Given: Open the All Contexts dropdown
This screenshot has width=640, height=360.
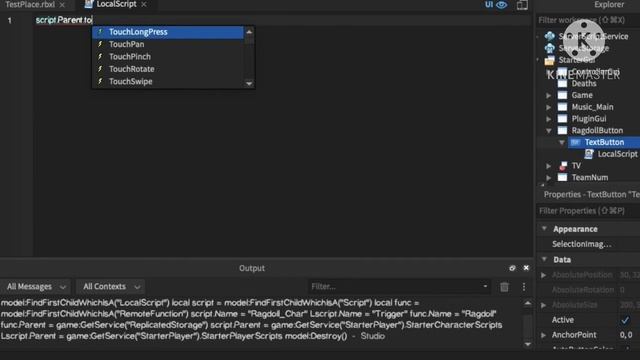Looking at the screenshot, I should click(111, 287).
